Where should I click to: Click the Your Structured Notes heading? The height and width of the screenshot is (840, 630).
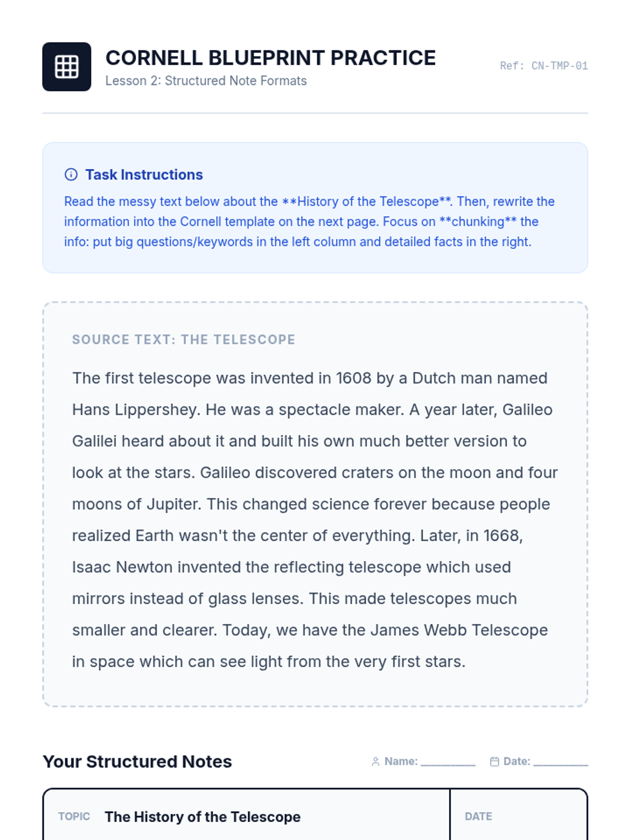[137, 761]
